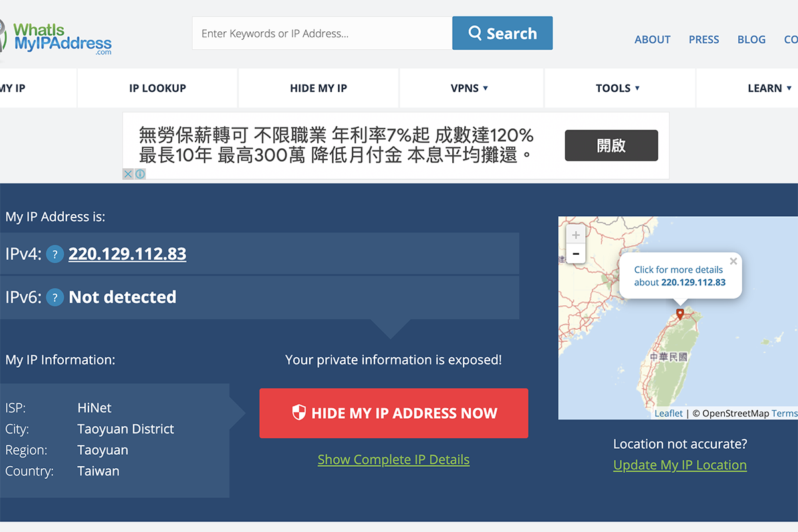Image resolution: width=798 pixels, height=532 pixels.
Task: Open the IPv4 help question mark icon
Action: (x=55, y=254)
